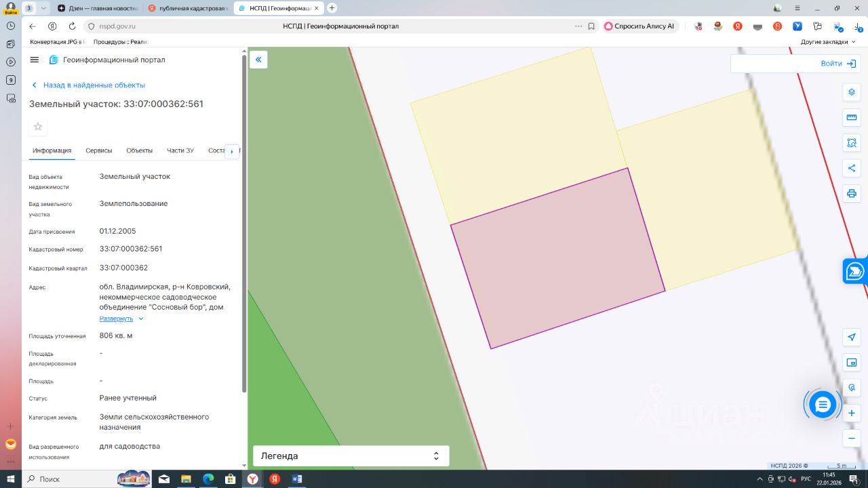Print the map with printer icon
Screen dimensions: 868x488
click(852, 193)
